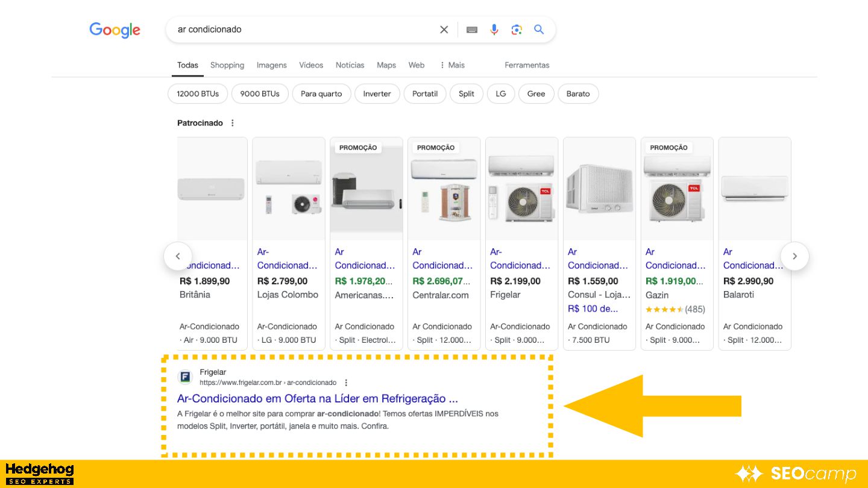Open the Ferramentas search tools
The width and height of the screenshot is (868, 488).
527,65
